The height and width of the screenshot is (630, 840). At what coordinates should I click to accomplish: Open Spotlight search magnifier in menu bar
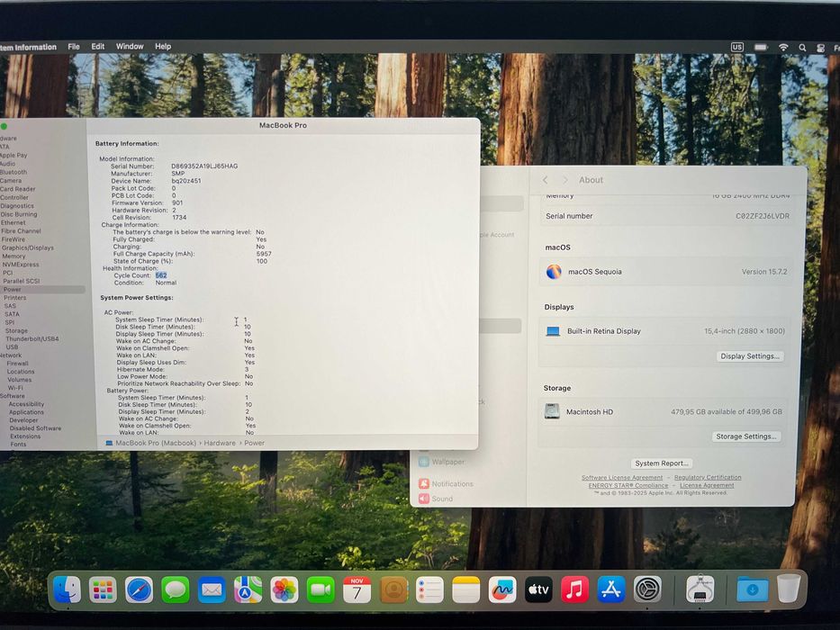pyautogui.click(x=802, y=47)
